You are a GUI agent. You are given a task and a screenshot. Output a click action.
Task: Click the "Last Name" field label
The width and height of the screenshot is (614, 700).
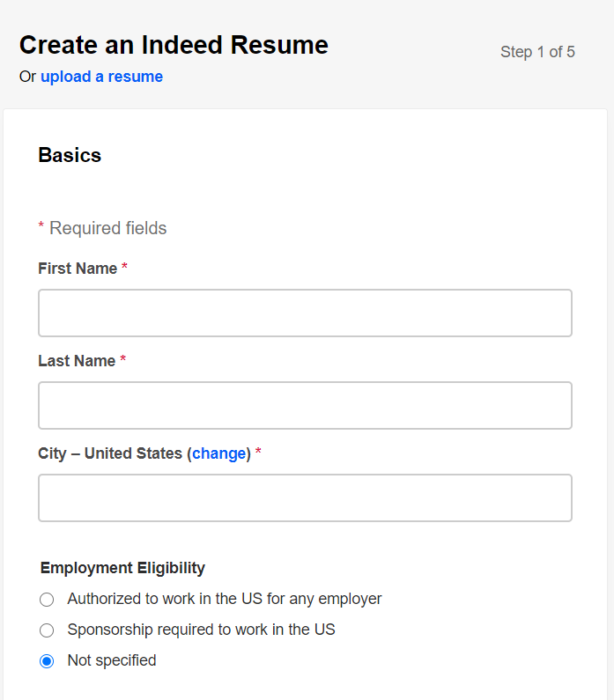pos(77,361)
